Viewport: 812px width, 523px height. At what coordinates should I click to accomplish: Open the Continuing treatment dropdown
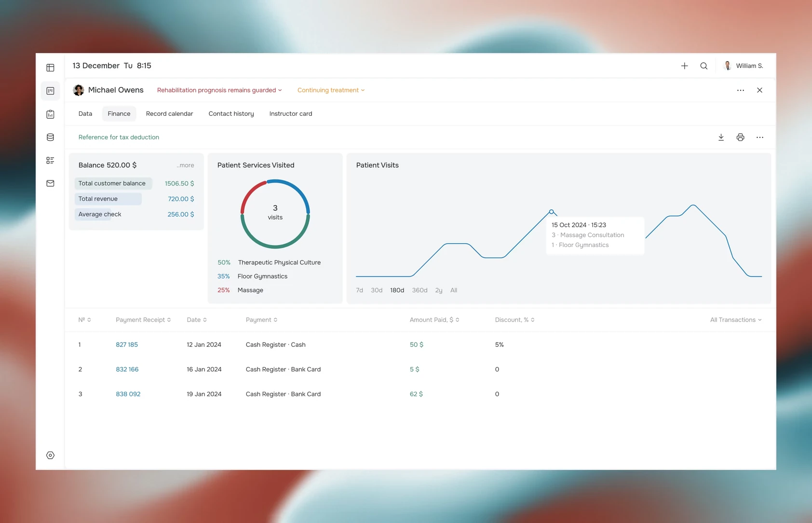point(331,90)
